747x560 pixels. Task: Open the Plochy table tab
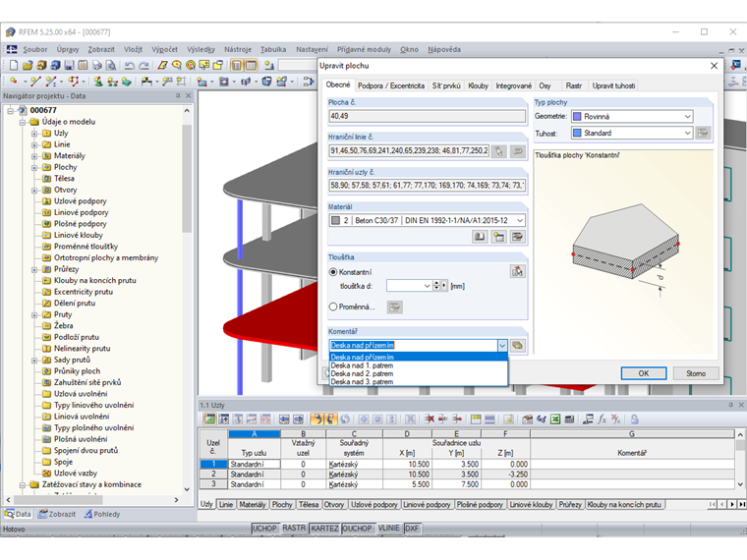pos(282,504)
